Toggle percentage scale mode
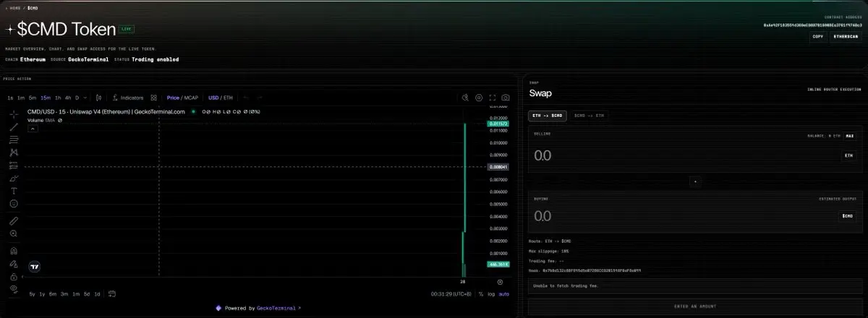This screenshot has height=318, width=868. pos(481,294)
